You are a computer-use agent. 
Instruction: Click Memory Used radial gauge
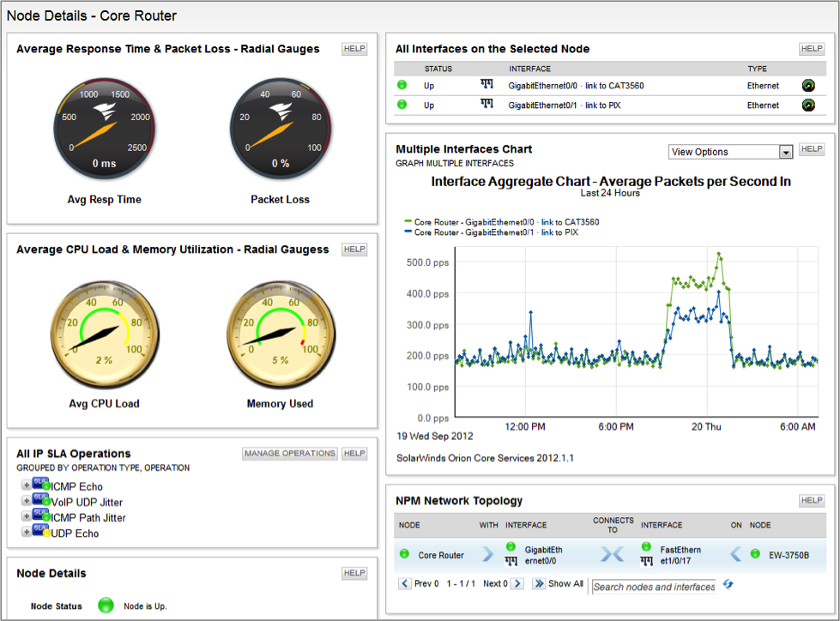(281, 334)
